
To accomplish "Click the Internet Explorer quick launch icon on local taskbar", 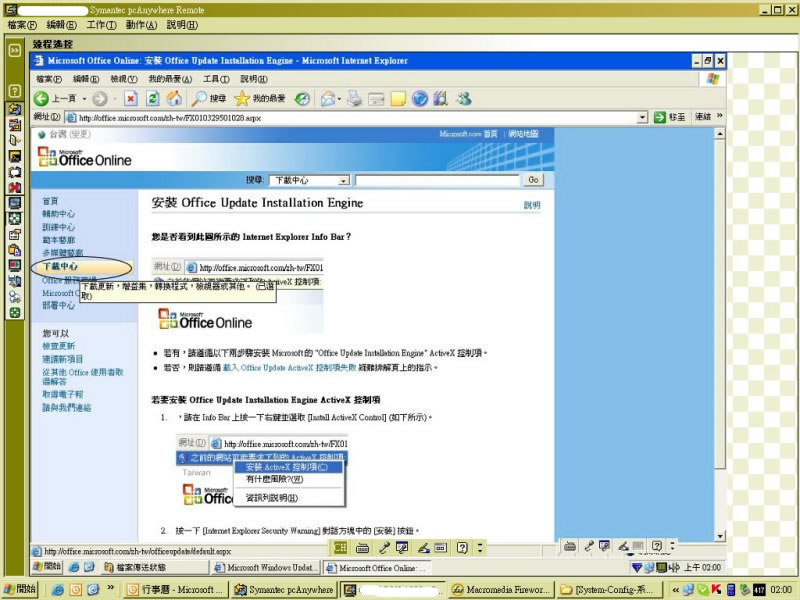I will click(x=57, y=590).
